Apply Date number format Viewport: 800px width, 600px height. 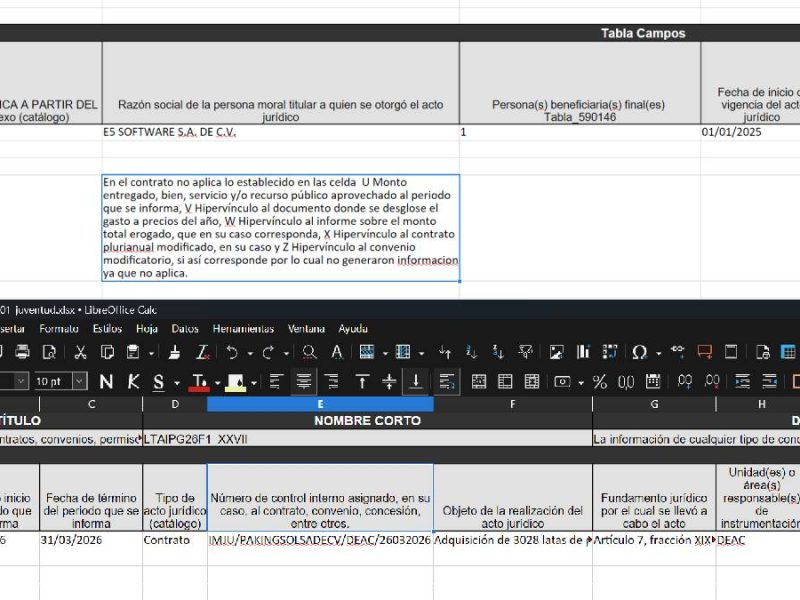click(653, 382)
